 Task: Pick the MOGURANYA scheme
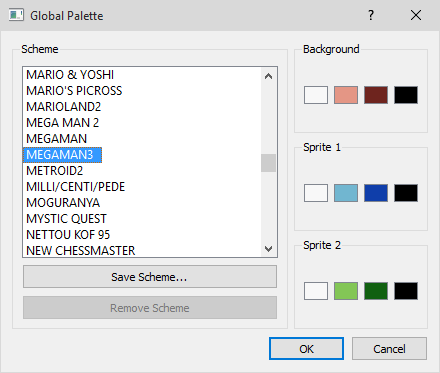63,203
